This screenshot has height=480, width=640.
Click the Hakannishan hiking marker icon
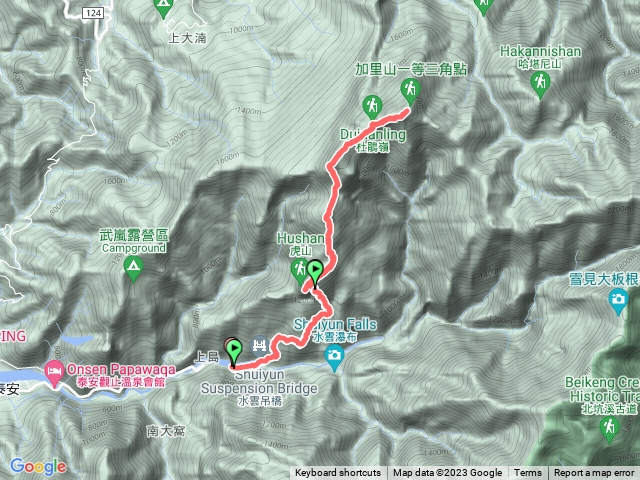(540, 84)
